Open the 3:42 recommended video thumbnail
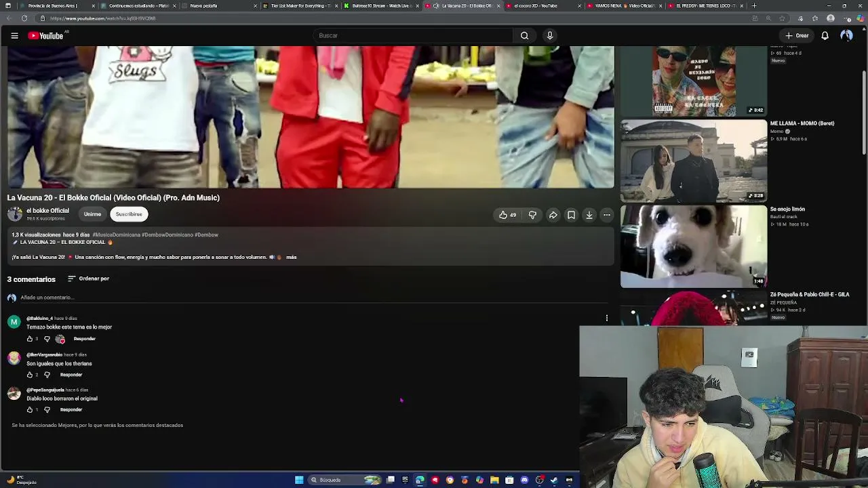Screen dimensions: 868x488 [x=694, y=81]
